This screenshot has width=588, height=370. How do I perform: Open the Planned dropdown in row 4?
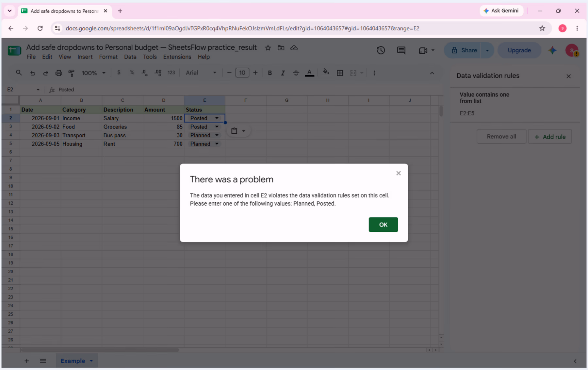tap(217, 135)
